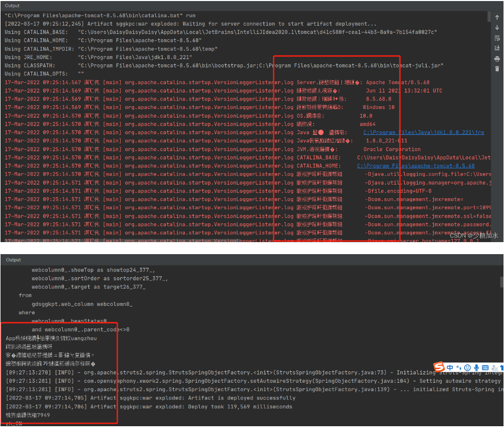Click the 'Waiting for server connection' artifact line

[x=190, y=24]
